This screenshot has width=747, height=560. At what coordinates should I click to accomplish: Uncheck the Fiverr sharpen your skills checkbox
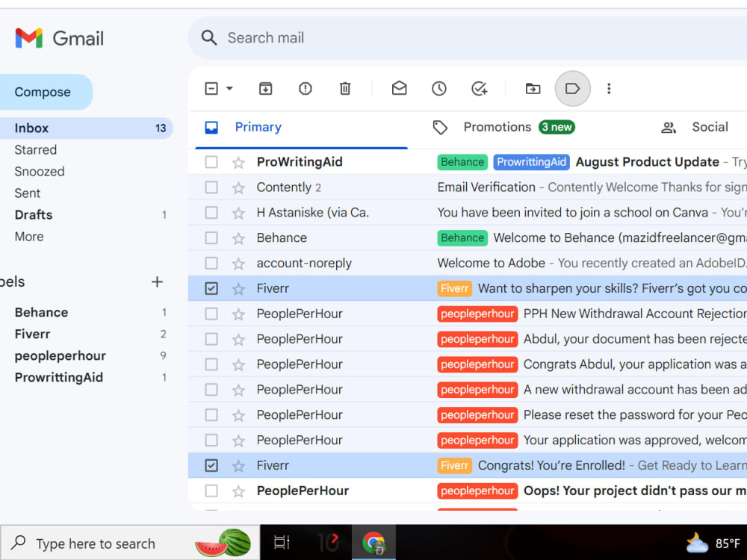[211, 288]
